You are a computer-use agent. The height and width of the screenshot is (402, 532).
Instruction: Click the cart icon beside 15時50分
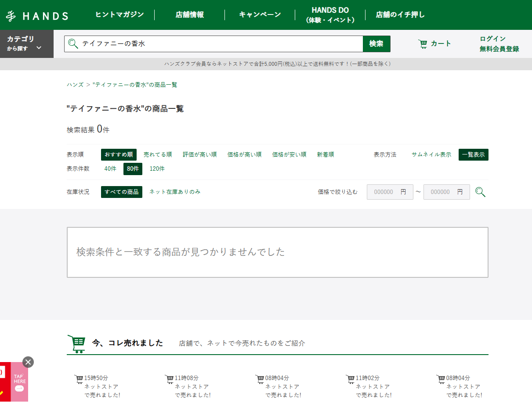tap(79, 378)
